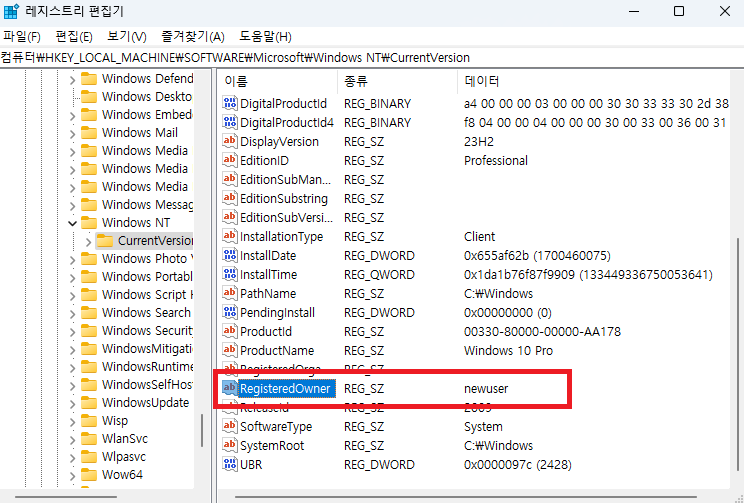Click the PathName string value icon
The height and width of the screenshot is (503, 744).
tap(230, 293)
